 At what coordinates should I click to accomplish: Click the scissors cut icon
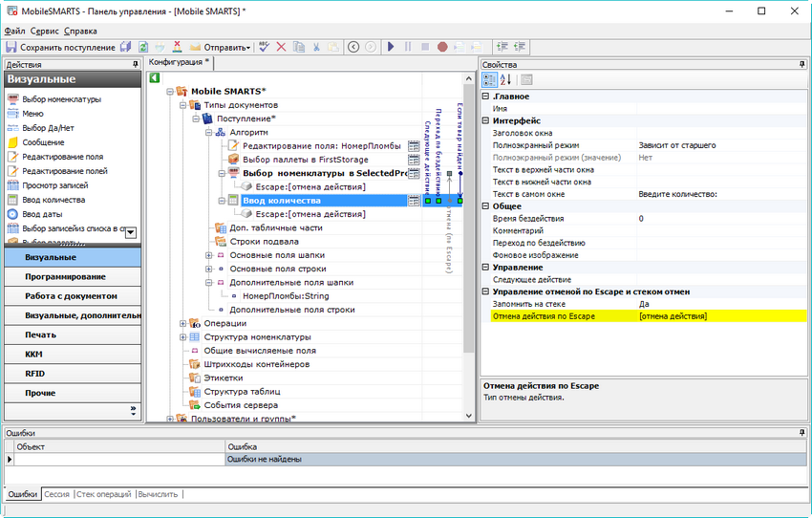click(316, 47)
